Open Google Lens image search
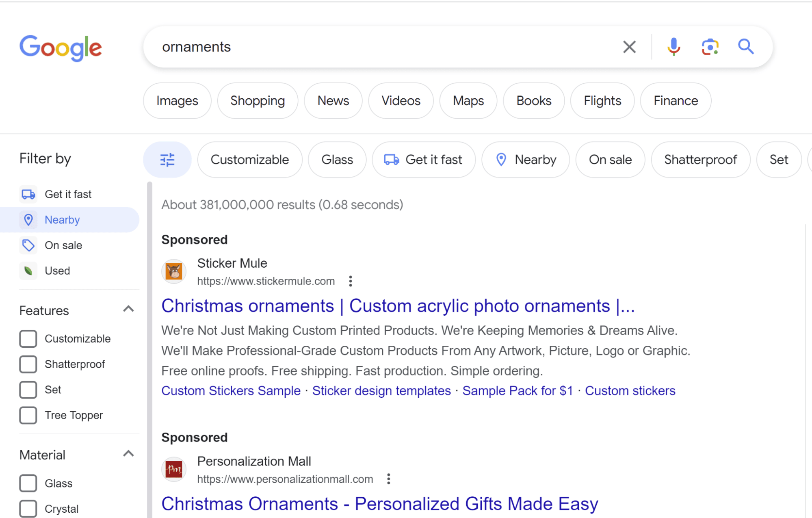 (x=710, y=47)
